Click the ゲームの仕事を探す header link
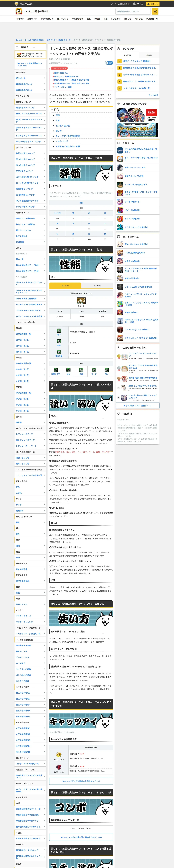174x868 pixels. pos(120,4)
